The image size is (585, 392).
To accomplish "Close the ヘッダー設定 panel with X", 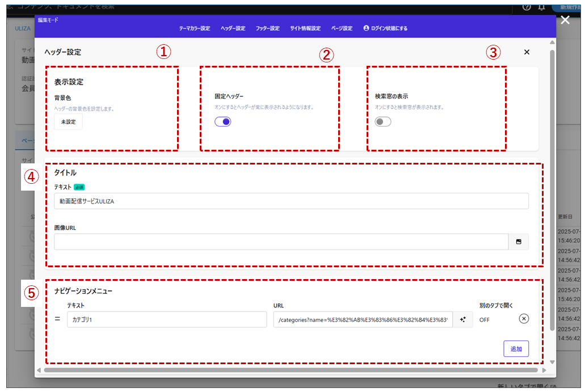I will [527, 52].
